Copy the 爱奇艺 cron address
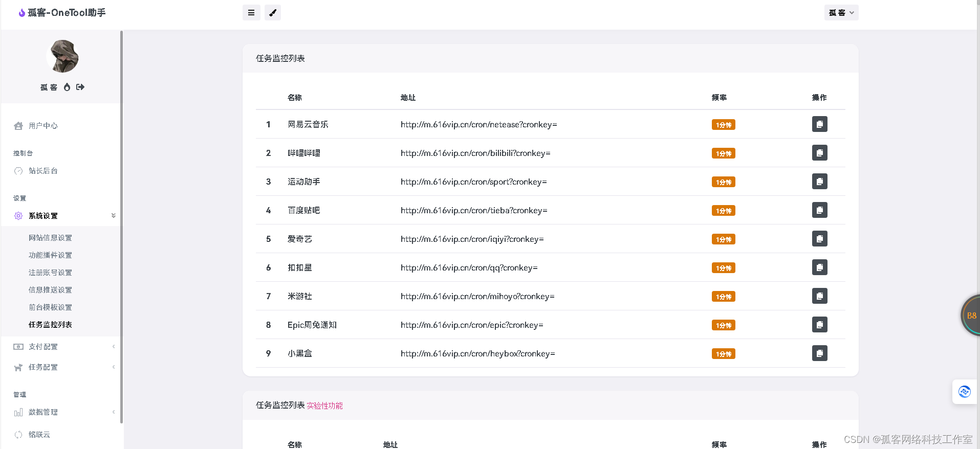980x449 pixels. coord(819,239)
